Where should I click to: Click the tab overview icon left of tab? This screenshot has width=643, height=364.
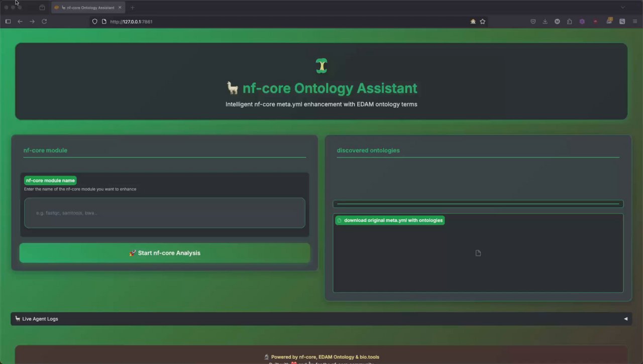(x=42, y=8)
